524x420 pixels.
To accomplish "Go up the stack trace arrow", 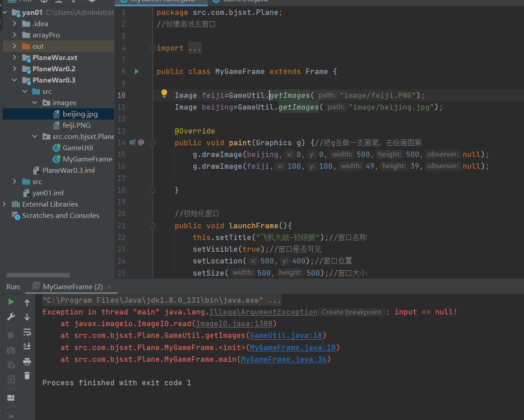I will (x=27, y=303).
